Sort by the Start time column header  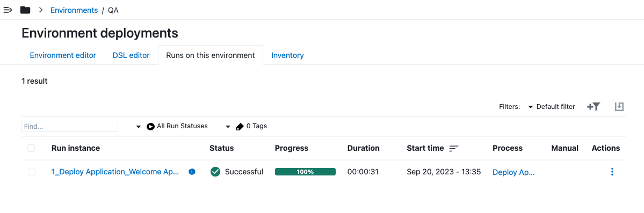click(x=425, y=148)
